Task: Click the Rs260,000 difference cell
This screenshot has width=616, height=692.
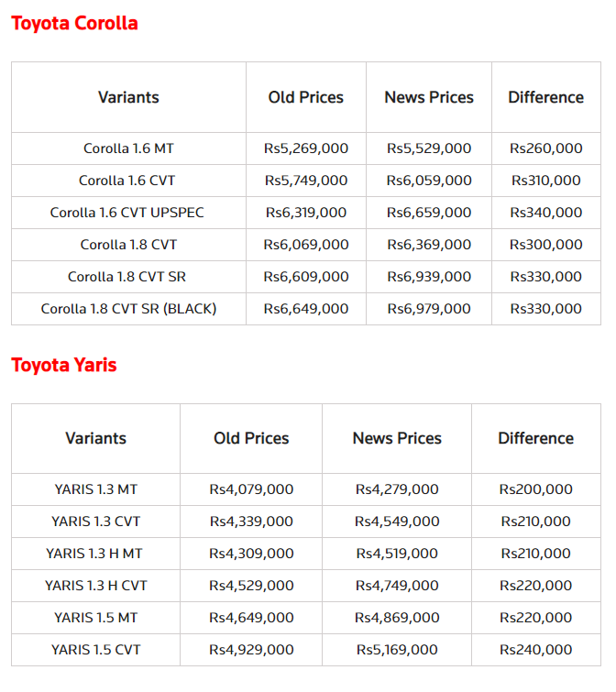Action: pyautogui.click(x=546, y=148)
